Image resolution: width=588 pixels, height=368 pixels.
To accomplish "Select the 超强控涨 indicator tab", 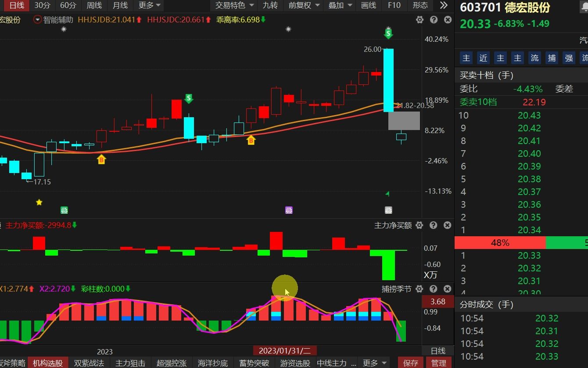I will (x=172, y=363).
